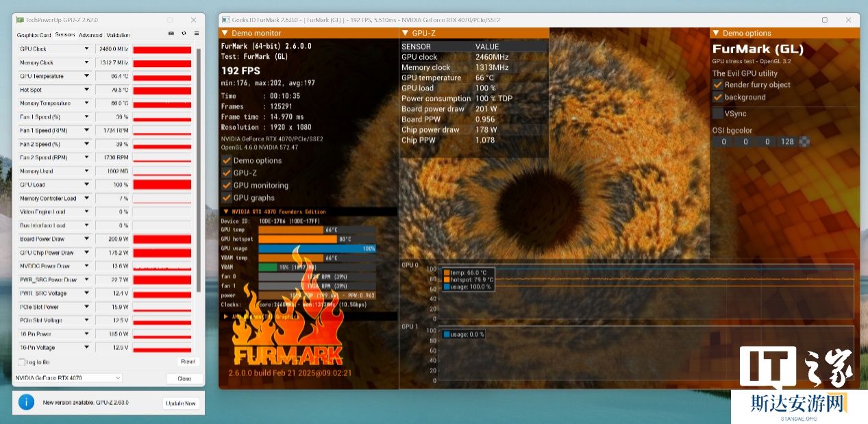Click the OSI bgcolor alpha field showing 128
Viewport: 868px width, 424px height.
[x=787, y=142]
